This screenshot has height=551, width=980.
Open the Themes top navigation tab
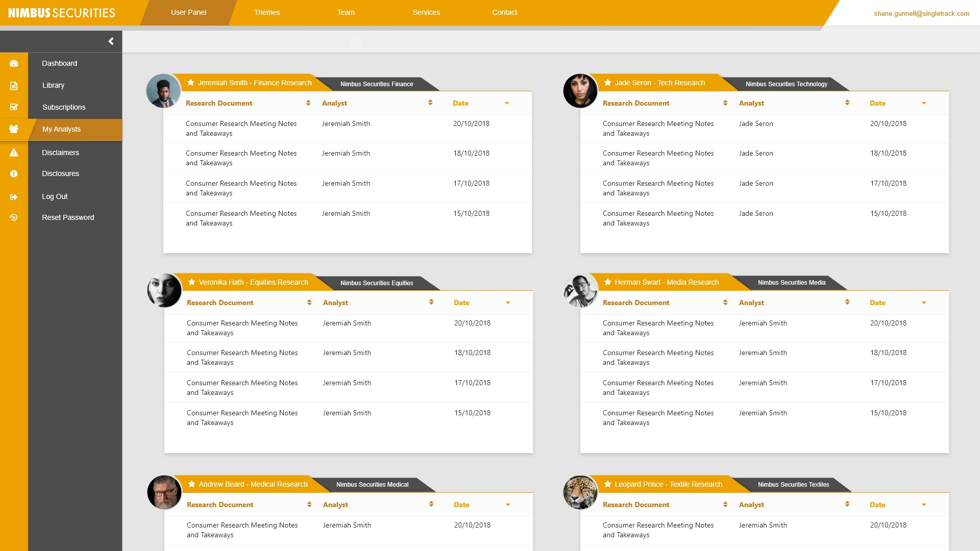pyautogui.click(x=267, y=12)
